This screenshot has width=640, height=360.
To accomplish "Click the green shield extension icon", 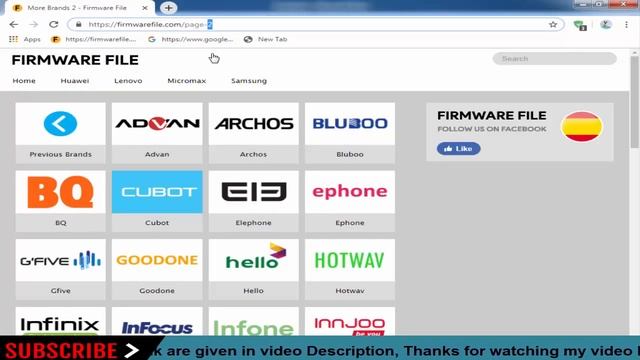I will 580,25.
